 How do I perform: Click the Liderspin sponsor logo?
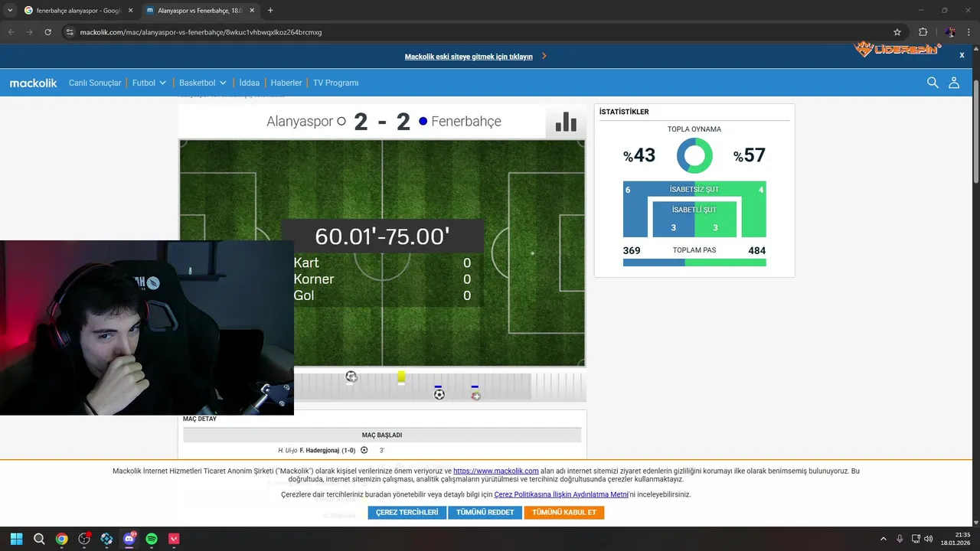(x=898, y=50)
